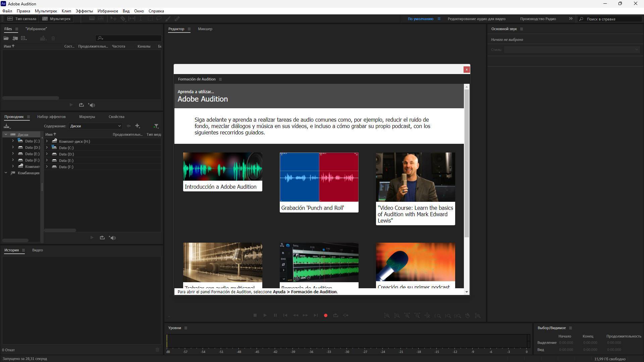
Task: Open the Основной звук panel menu
Action: (521, 29)
